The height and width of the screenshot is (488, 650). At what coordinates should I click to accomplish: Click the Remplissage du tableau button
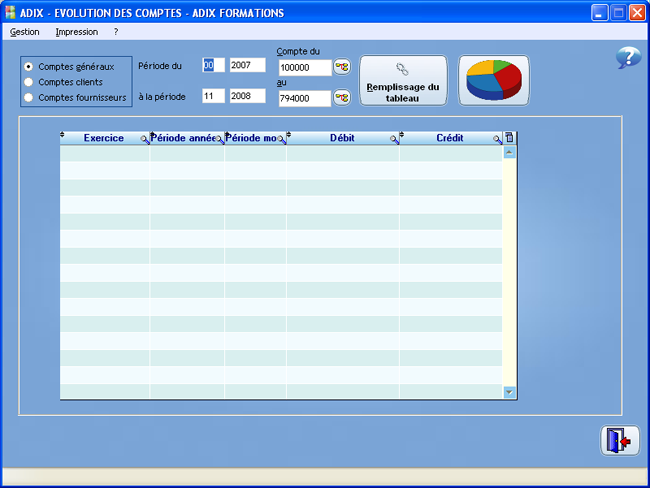(403, 80)
